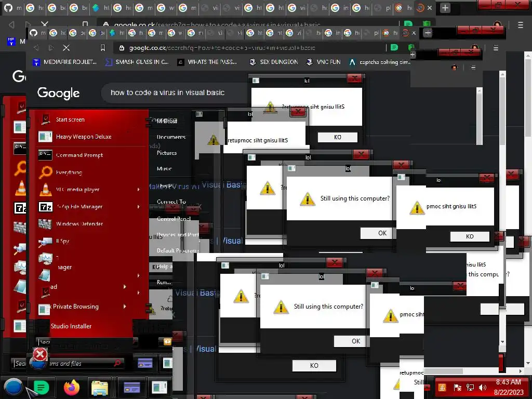532x399 pixels.
Task: Open Everything search tool from Start menu
Action: click(89, 172)
